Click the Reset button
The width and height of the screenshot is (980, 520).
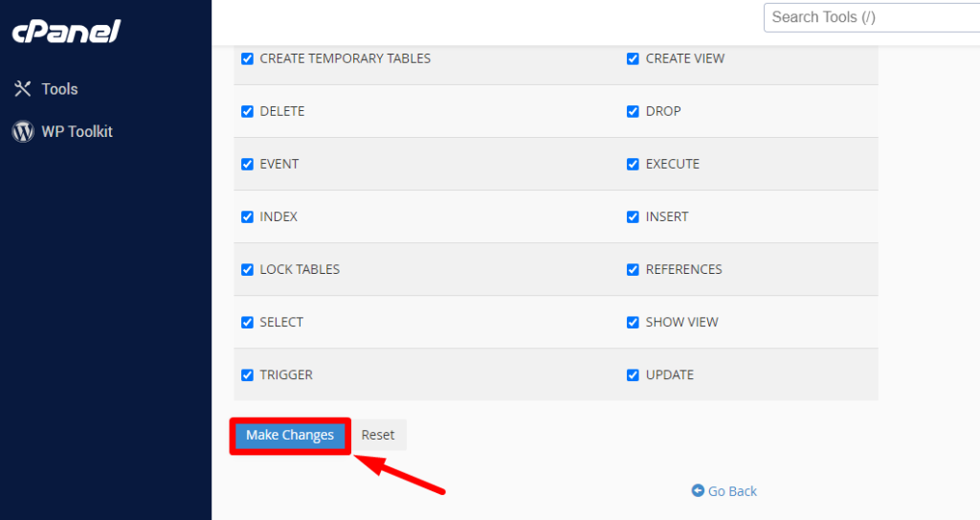click(378, 435)
